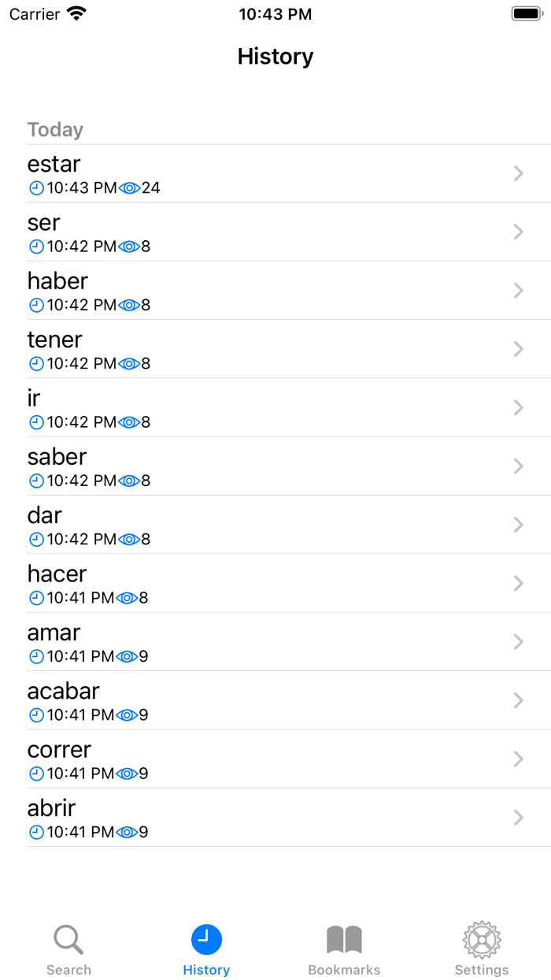Image resolution: width=551 pixels, height=980 pixels.
Task: Toggle the eye icon beside haber
Action: coord(129,305)
